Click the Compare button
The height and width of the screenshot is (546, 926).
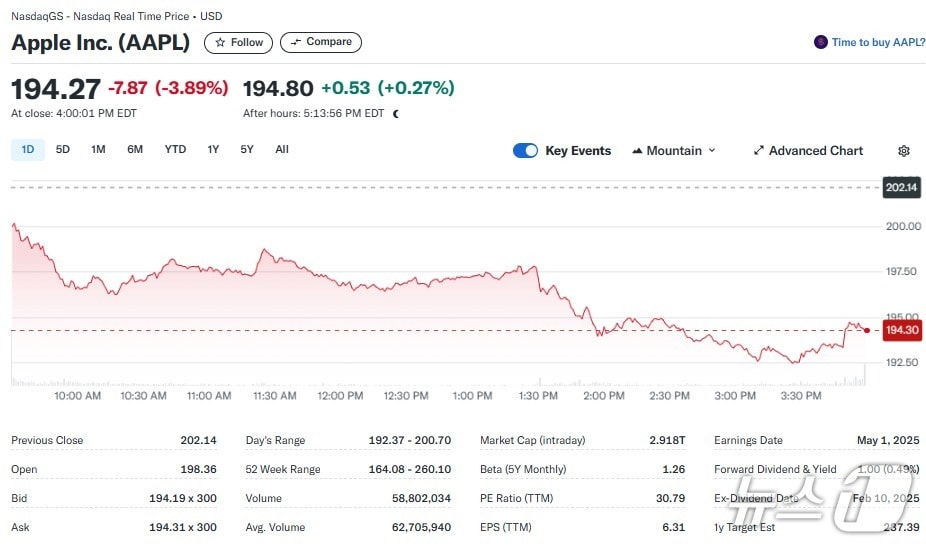pyautogui.click(x=320, y=42)
